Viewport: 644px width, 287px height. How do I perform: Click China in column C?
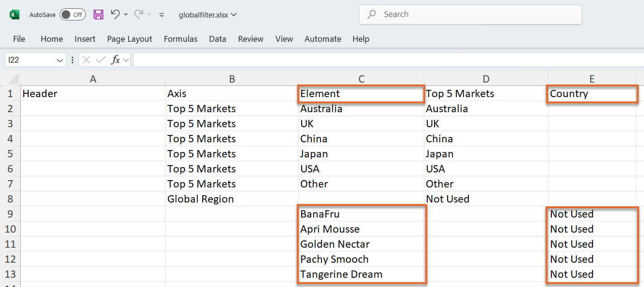point(361,139)
